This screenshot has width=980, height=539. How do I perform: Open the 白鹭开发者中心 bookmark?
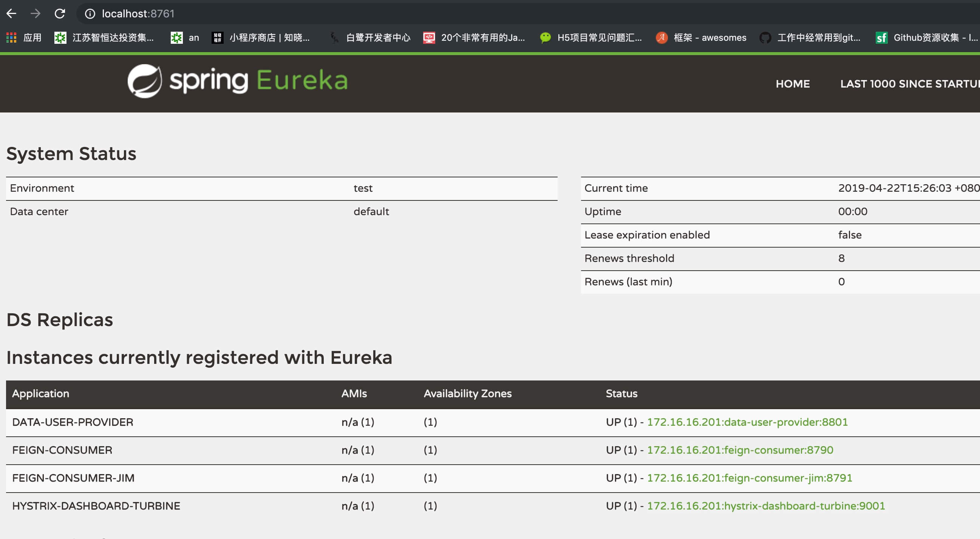(x=370, y=38)
